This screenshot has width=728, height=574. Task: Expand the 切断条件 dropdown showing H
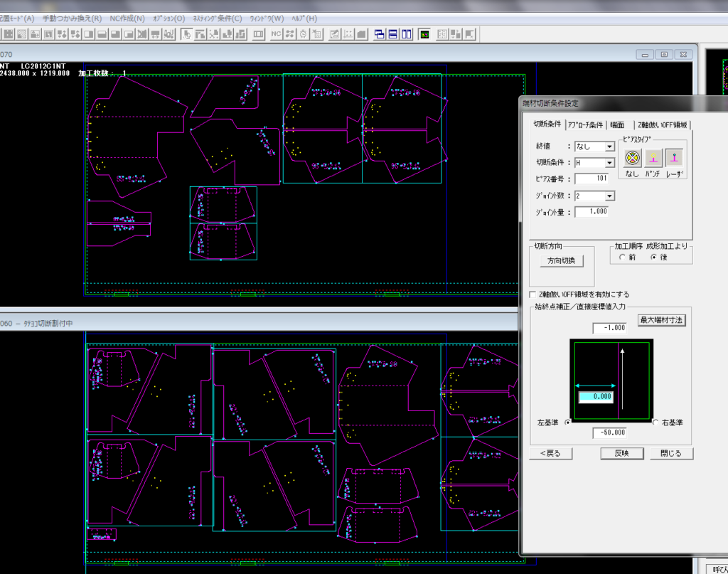point(609,163)
